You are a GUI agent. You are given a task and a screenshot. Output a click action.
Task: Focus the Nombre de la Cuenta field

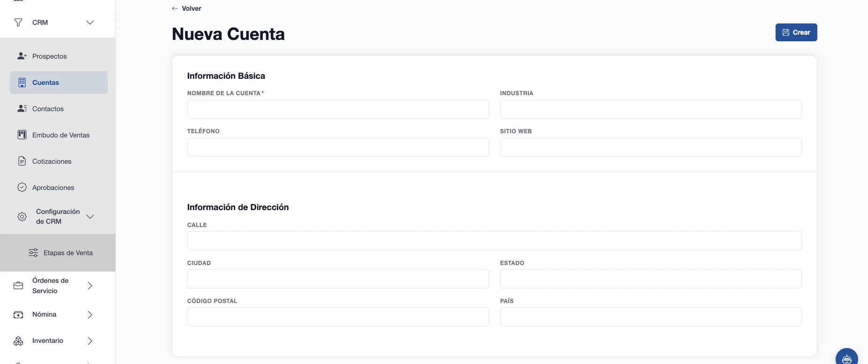338,109
